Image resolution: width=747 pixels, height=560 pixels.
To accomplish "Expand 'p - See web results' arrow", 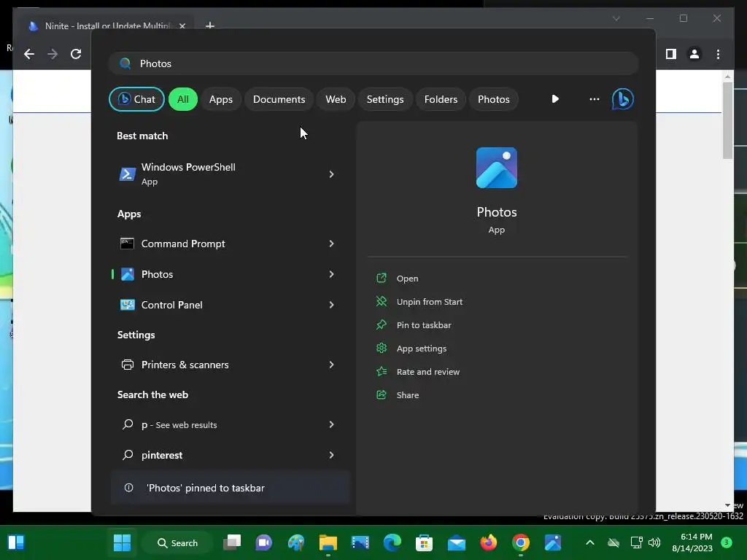I will pos(332,425).
